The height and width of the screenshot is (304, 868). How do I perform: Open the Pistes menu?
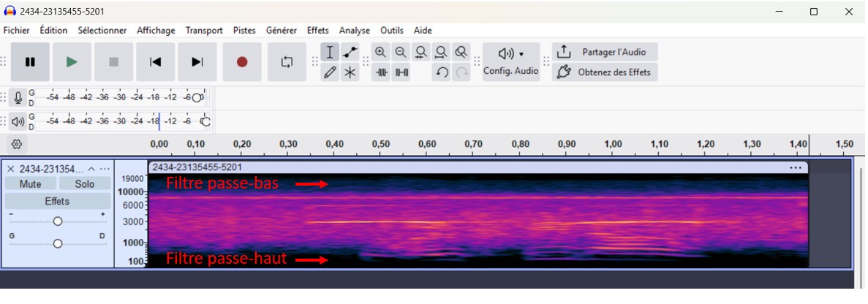[x=244, y=31]
